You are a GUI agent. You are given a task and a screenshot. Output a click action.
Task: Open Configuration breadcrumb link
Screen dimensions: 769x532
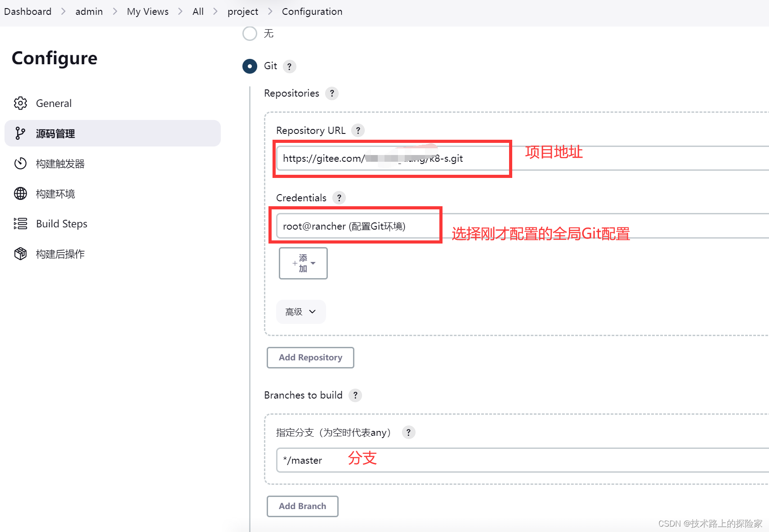coord(312,12)
